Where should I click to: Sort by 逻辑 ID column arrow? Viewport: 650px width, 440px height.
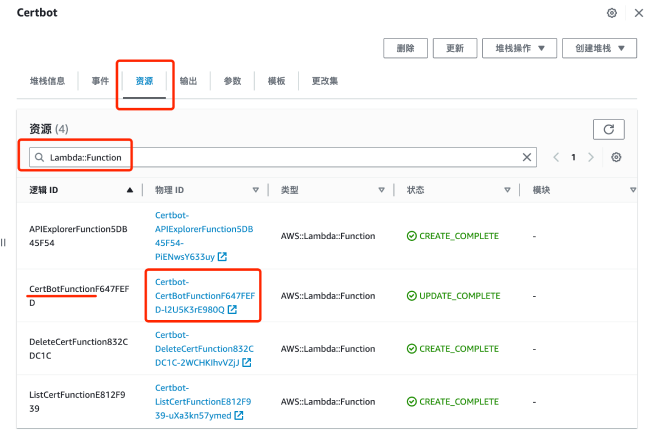[129, 190]
